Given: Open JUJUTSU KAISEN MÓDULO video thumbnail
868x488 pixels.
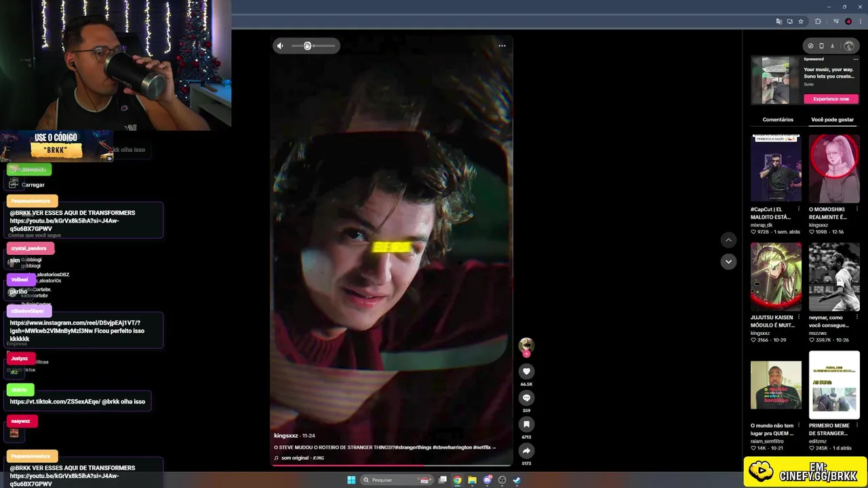Looking at the screenshot, I should [776, 277].
